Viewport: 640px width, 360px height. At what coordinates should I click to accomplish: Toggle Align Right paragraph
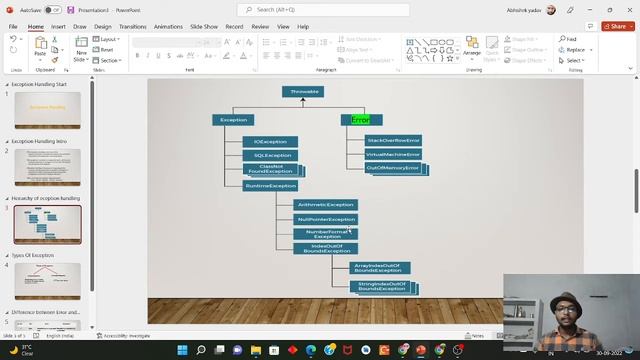(288, 56)
